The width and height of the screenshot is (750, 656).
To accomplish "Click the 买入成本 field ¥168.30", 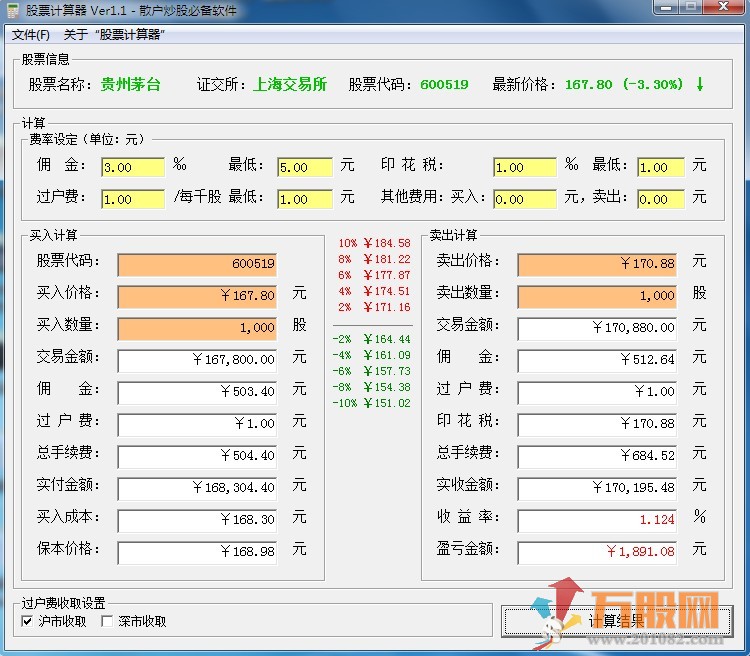I will (x=197, y=520).
